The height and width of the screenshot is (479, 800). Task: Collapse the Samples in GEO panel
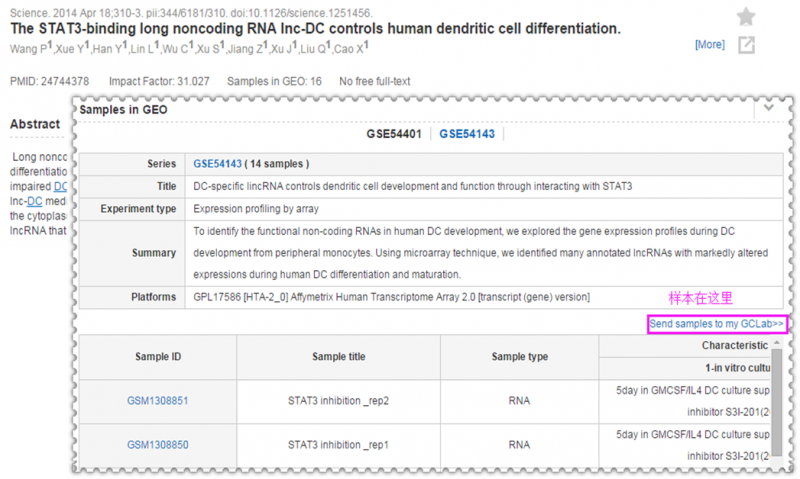click(x=769, y=108)
